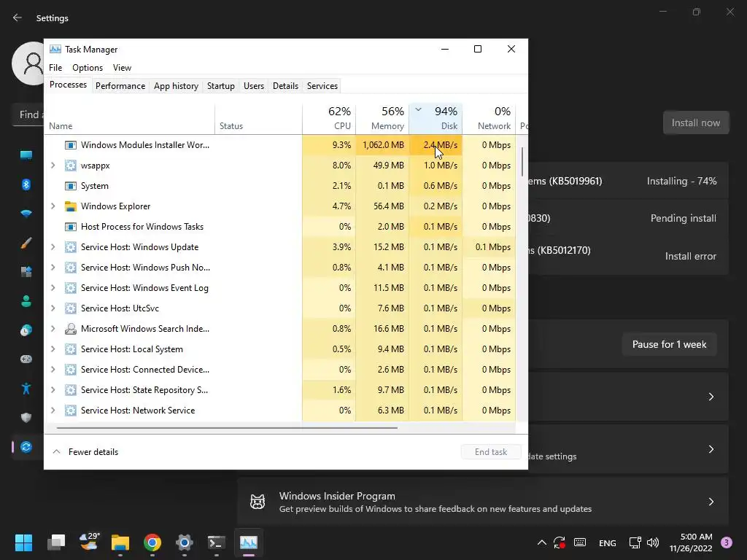
Task: Click the horizontal scrollbar in Task Manager
Action: (227, 427)
